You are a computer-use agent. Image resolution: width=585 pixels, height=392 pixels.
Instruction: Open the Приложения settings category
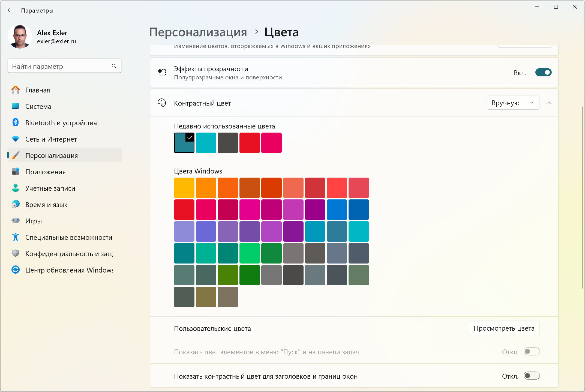tap(45, 172)
